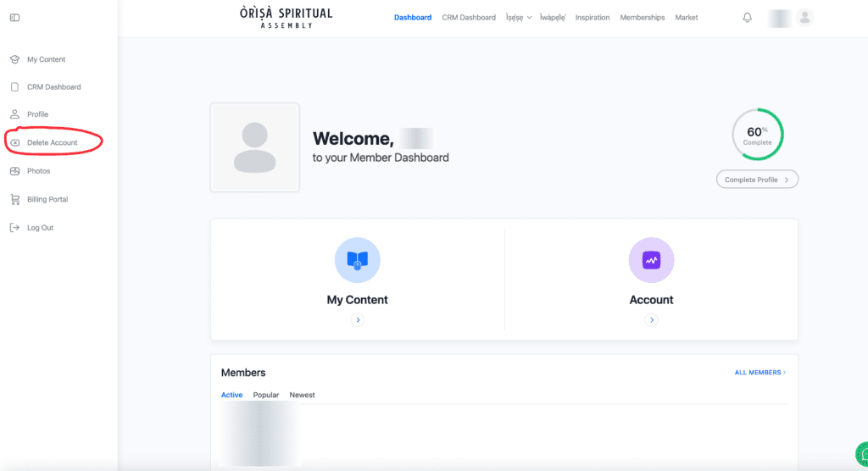Collapse the sidebar using the panel toggle icon

point(14,18)
